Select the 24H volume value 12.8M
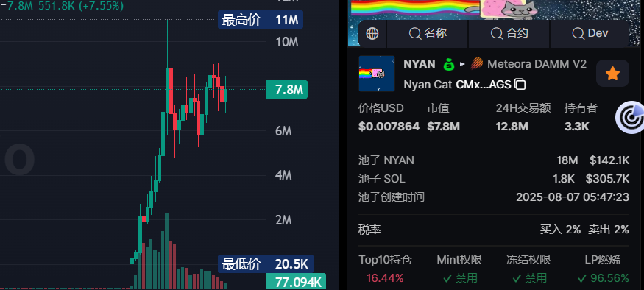 pyautogui.click(x=512, y=126)
